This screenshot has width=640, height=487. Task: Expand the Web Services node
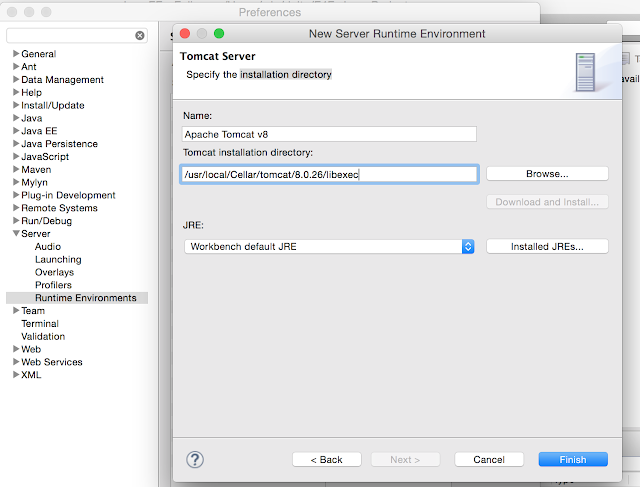coord(16,362)
